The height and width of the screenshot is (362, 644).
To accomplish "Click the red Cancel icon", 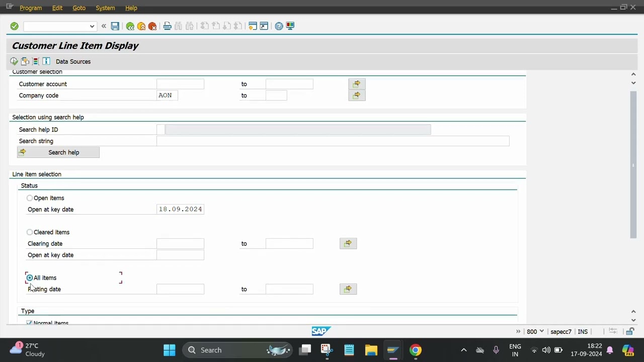I will tap(152, 26).
